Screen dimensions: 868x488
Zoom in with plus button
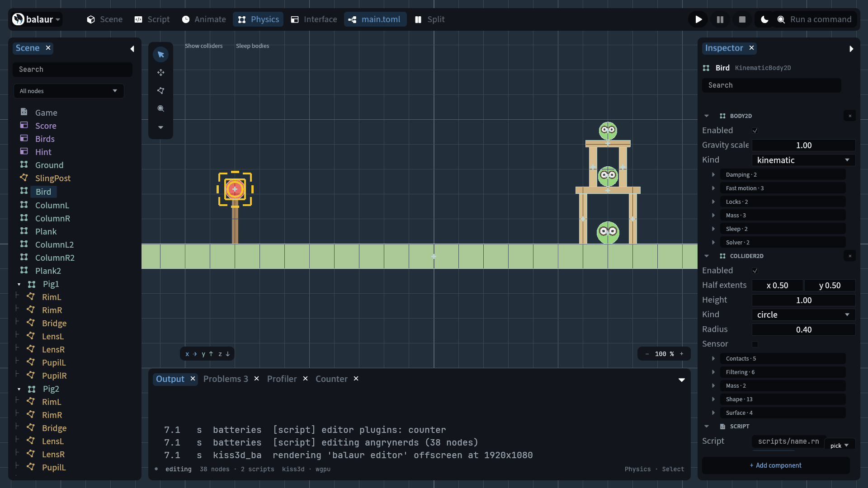point(682,354)
